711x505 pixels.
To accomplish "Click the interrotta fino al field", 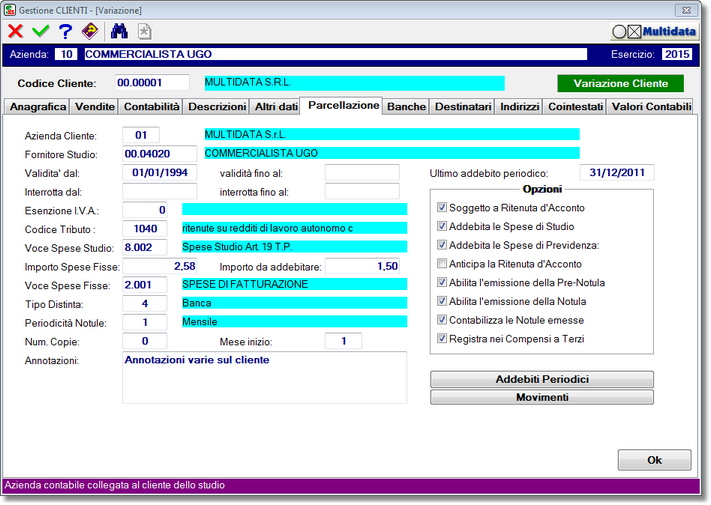I will (362, 191).
